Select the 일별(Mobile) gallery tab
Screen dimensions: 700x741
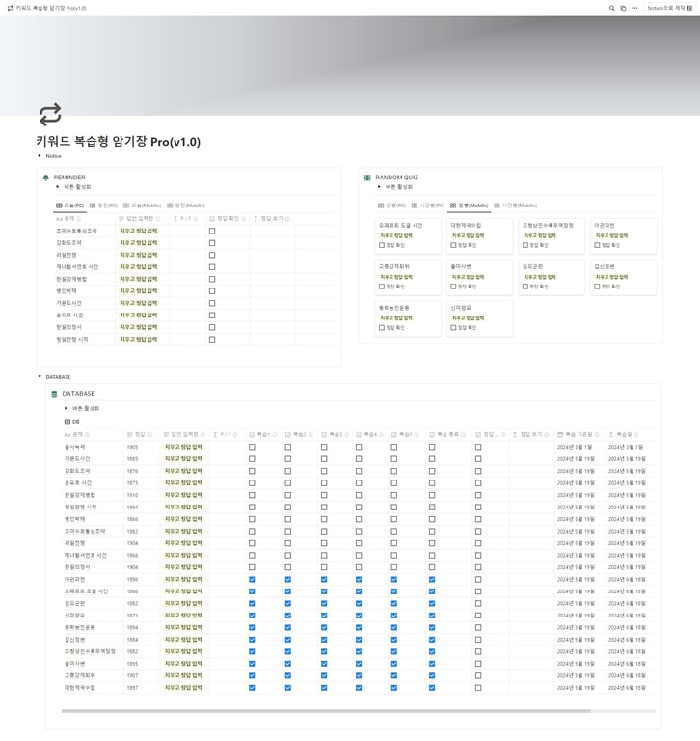click(469, 206)
